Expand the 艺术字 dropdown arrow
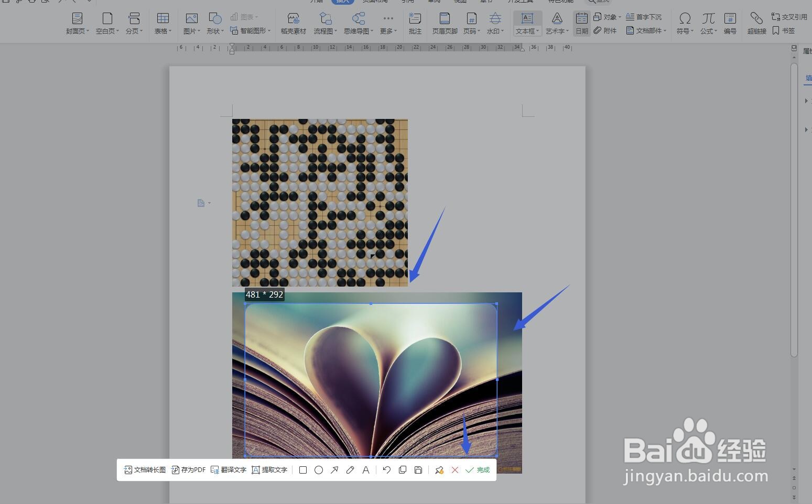 pos(568,31)
